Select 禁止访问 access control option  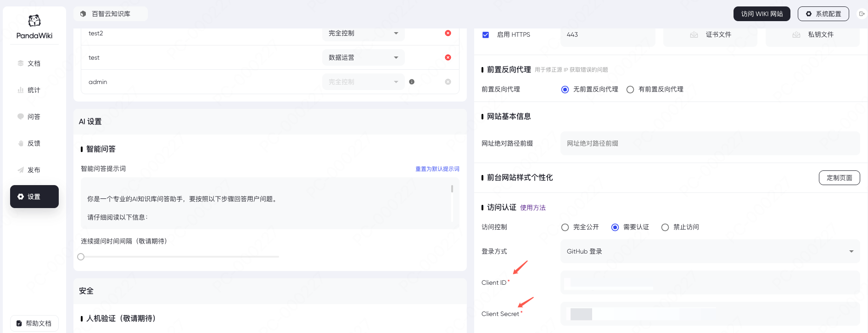[x=665, y=227]
